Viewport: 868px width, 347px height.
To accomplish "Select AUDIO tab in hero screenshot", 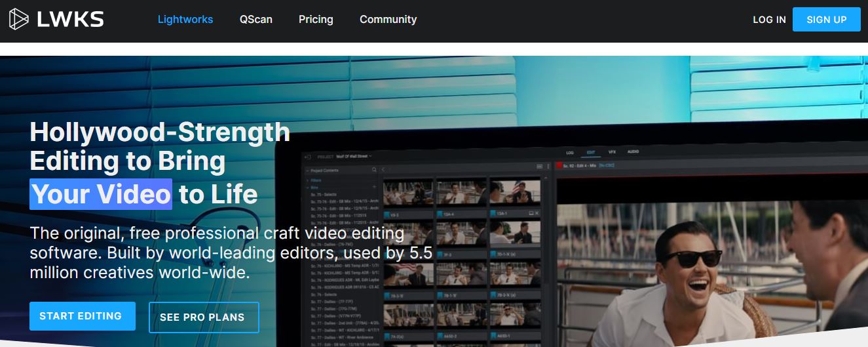I will (x=633, y=152).
